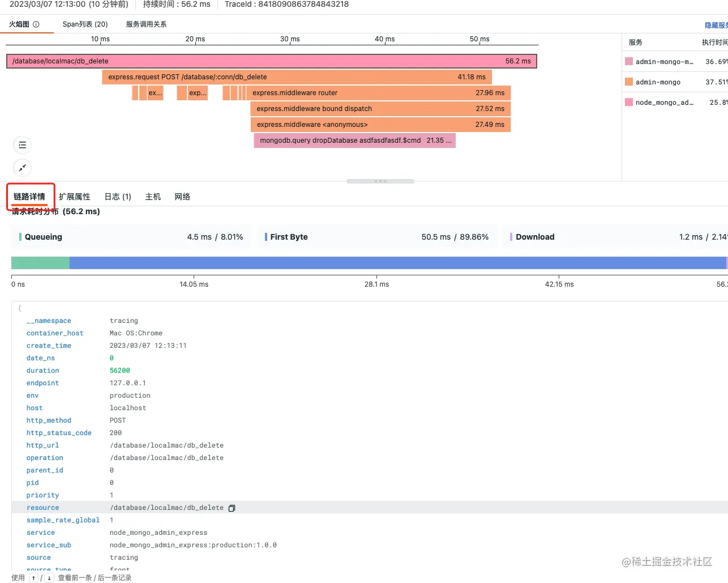Click the http_url value path
The width and height of the screenshot is (728, 583).
166,445
